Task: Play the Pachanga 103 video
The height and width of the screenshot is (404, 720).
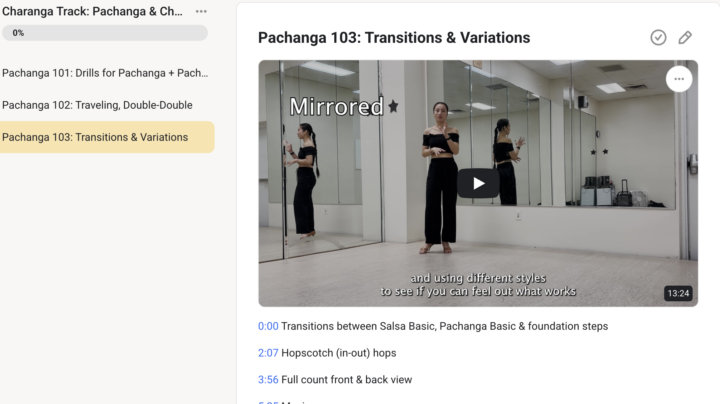Action: 478,183
